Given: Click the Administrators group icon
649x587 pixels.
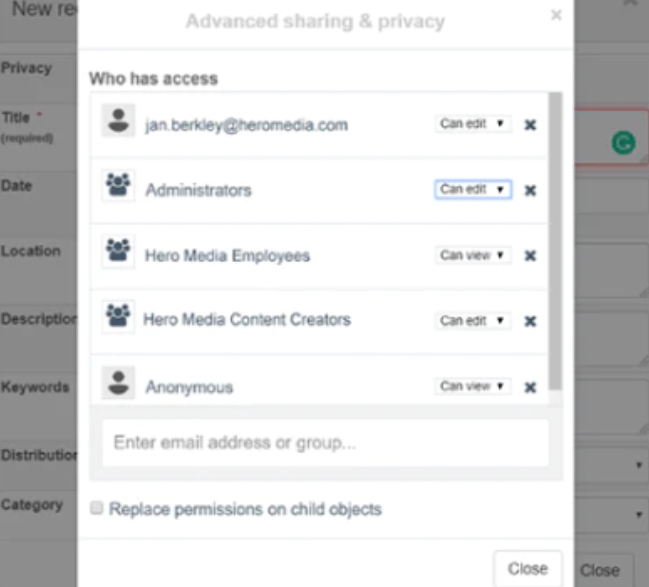Looking at the screenshot, I should pos(118,185).
